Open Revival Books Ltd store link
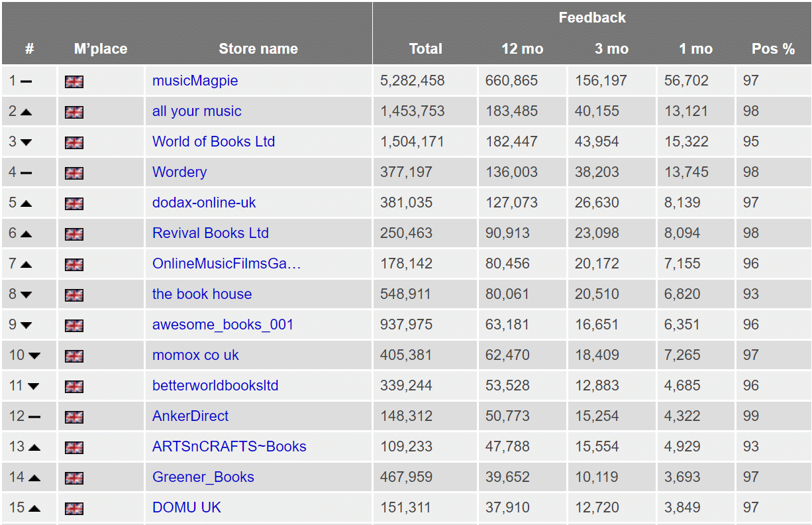Viewport: 812px width, 525px height. (211, 233)
